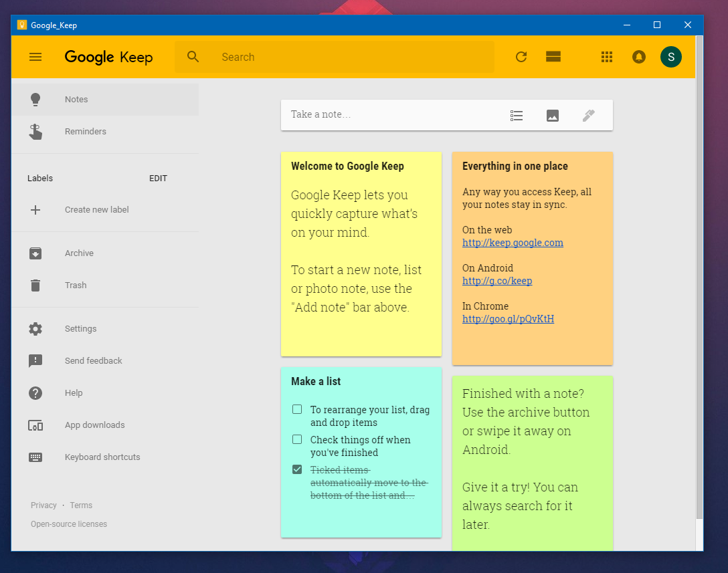Screen dimensions: 728x573
Task: Click the Notes lightbulb icon
Action: pyautogui.click(x=35, y=100)
